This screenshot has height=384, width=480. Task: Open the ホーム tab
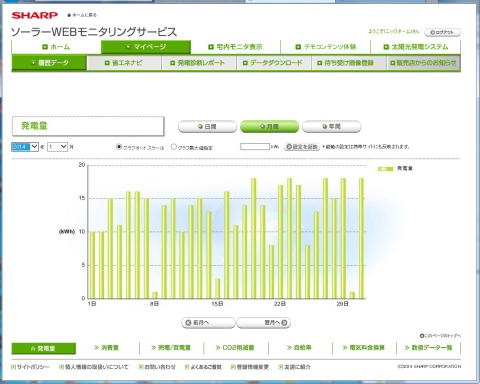click(56, 47)
